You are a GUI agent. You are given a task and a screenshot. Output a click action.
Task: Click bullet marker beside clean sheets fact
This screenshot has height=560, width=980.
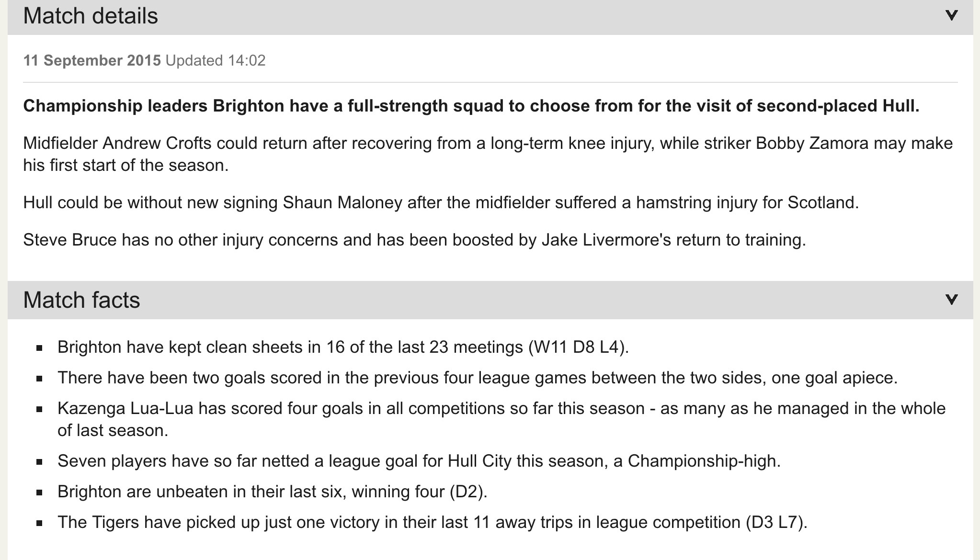40,348
